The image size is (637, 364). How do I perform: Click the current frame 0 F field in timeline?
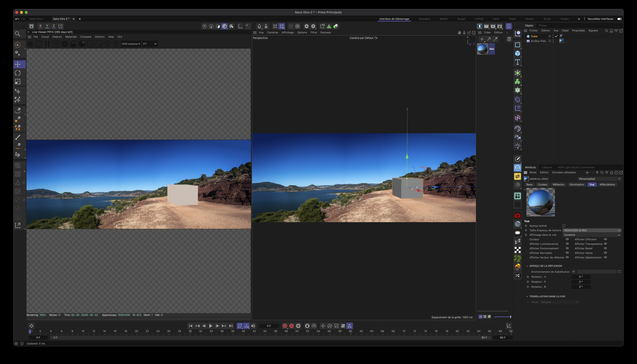[x=269, y=326]
